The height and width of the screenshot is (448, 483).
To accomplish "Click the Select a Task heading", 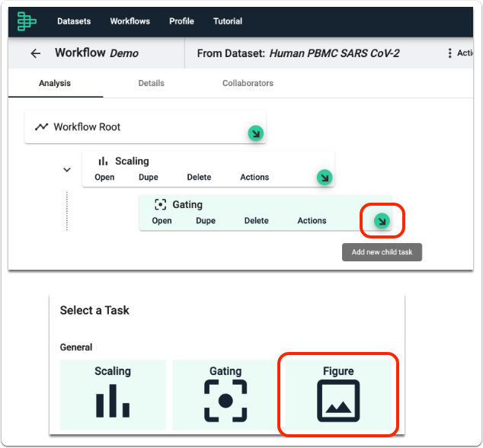I will click(x=94, y=310).
